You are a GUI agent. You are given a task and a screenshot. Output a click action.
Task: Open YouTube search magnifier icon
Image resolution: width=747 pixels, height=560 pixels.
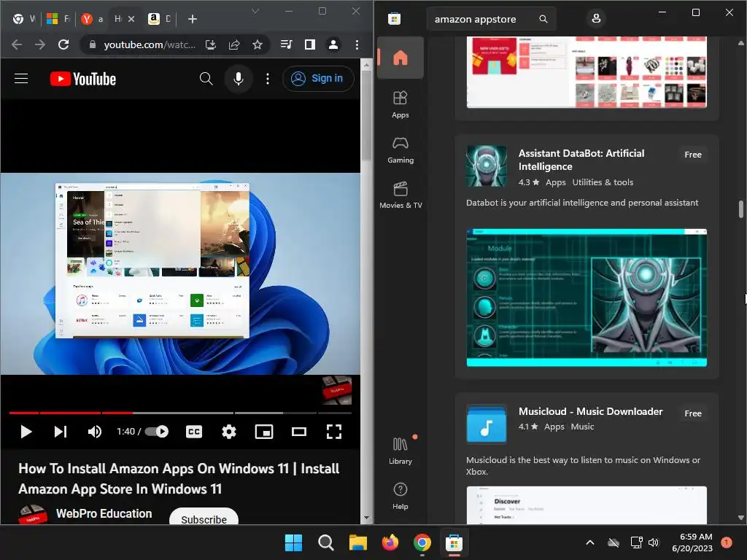pyautogui.click(x=206, y=79)
